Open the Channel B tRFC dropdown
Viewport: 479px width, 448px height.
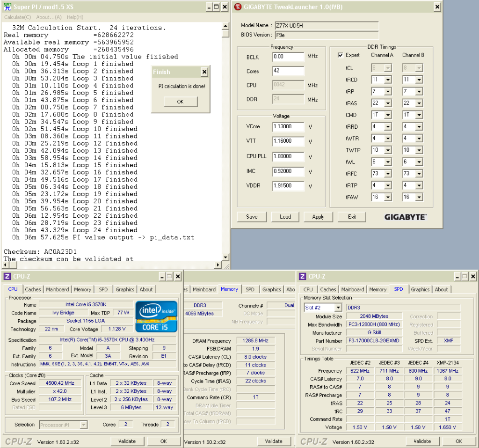click(x=419, y=174)
